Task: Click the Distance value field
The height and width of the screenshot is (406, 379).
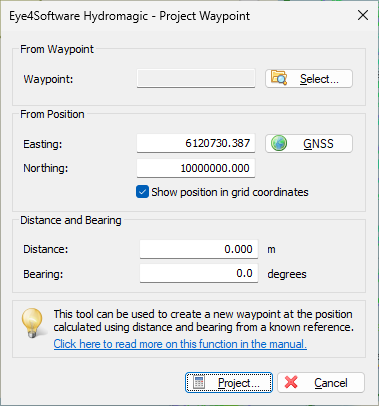Action: [199, 249]
